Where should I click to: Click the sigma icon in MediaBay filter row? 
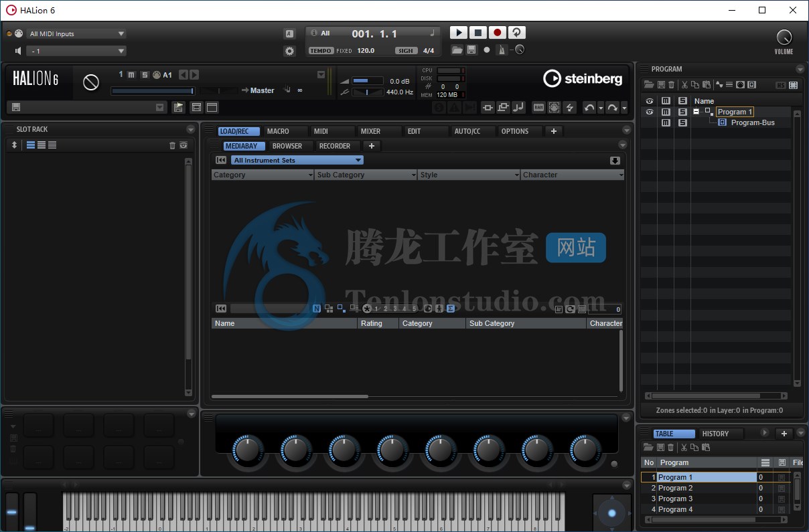[x=451, y=308]
